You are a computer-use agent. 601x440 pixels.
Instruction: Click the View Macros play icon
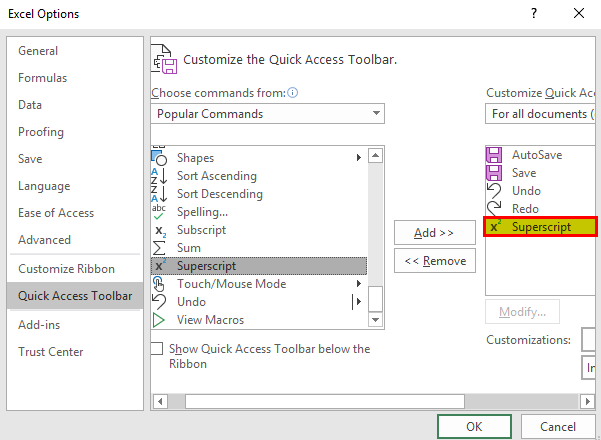[158, 320]
